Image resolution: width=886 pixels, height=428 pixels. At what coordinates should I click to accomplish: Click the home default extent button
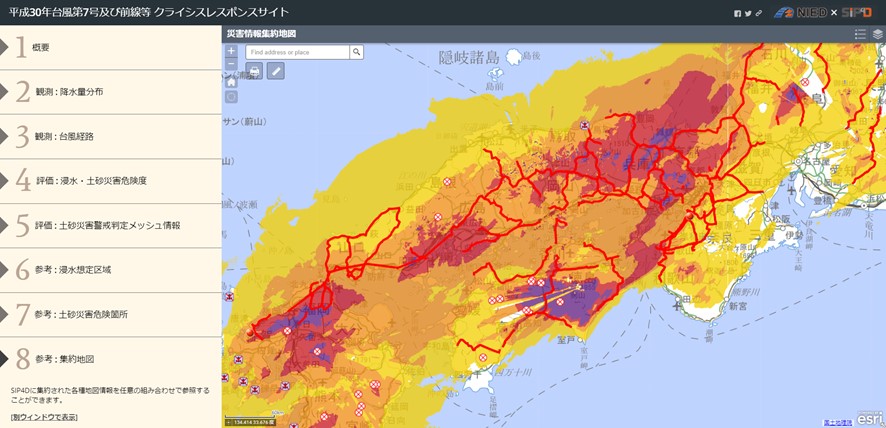[231, 82]
